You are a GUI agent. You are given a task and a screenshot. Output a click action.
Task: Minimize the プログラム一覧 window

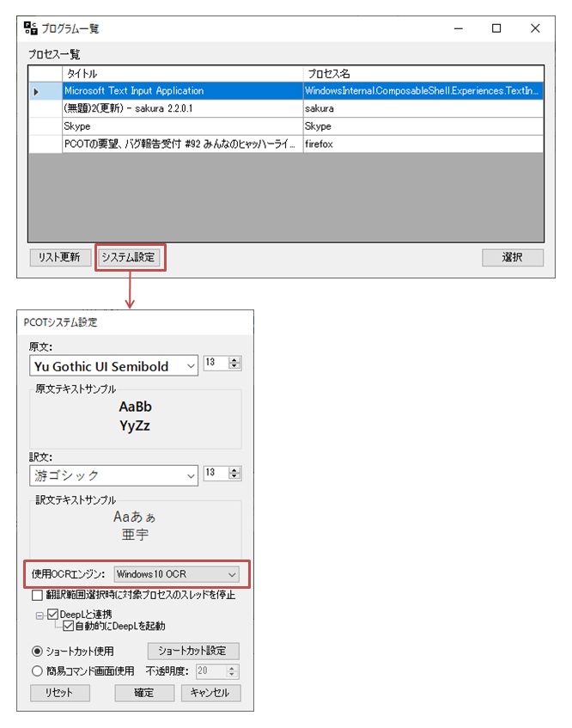[459, 28]
